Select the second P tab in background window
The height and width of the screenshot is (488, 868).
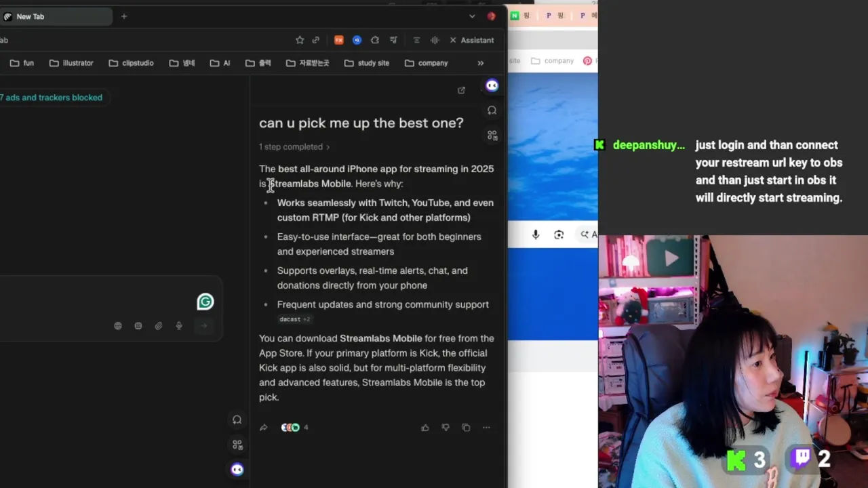coord(588,16)
